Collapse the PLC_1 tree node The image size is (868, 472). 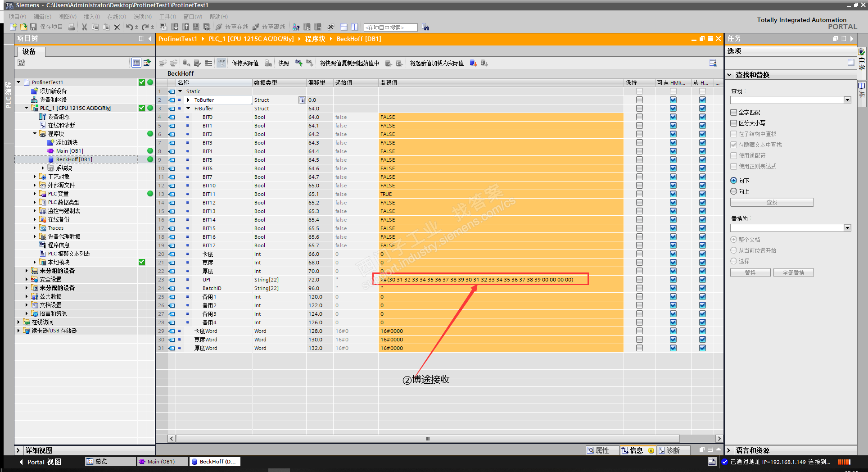tap(27, 108)
